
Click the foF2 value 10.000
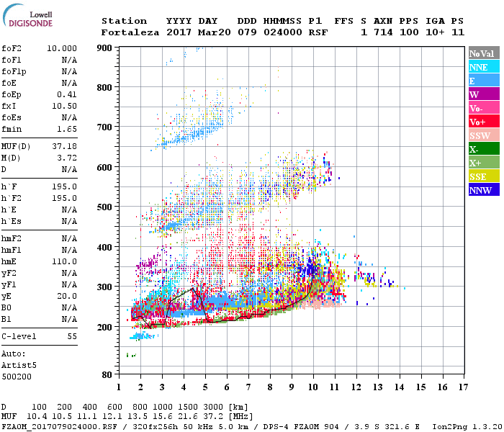62,48
